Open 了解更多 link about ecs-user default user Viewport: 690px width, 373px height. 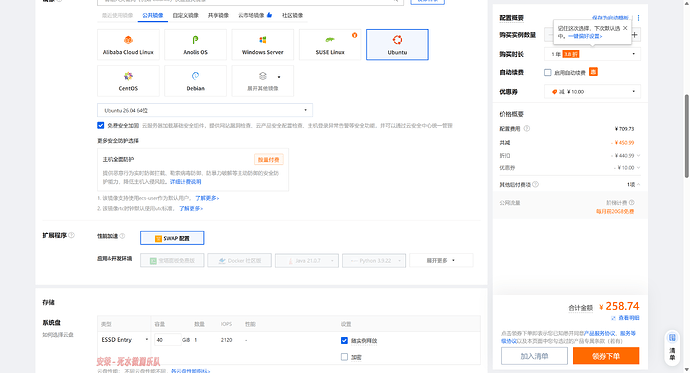(x=207, y=198)
